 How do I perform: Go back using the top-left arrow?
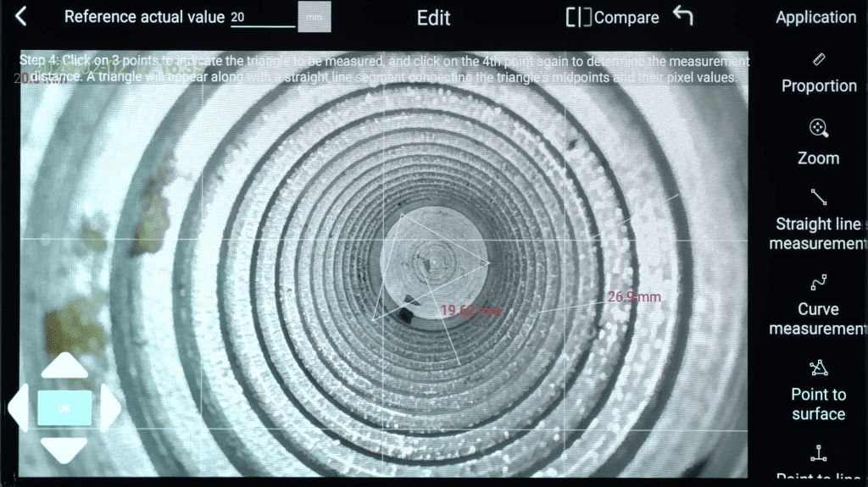coord(21,17)
